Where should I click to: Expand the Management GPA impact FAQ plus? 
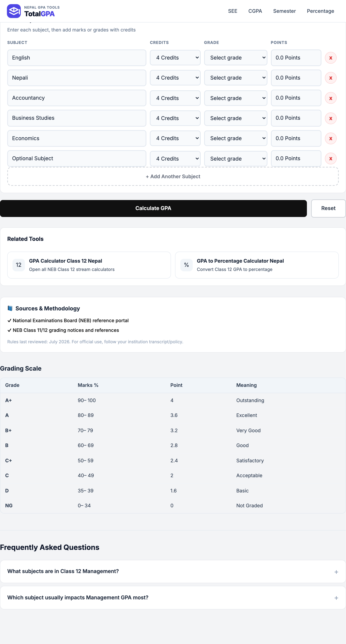pyautogui.click(x=336, y=598)
